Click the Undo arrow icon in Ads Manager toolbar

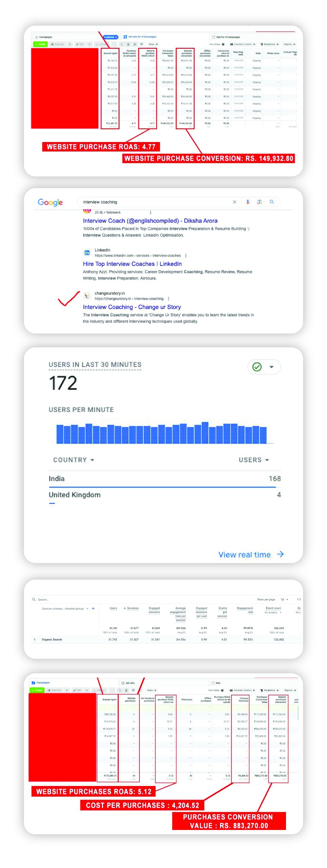tap(122, 44)
